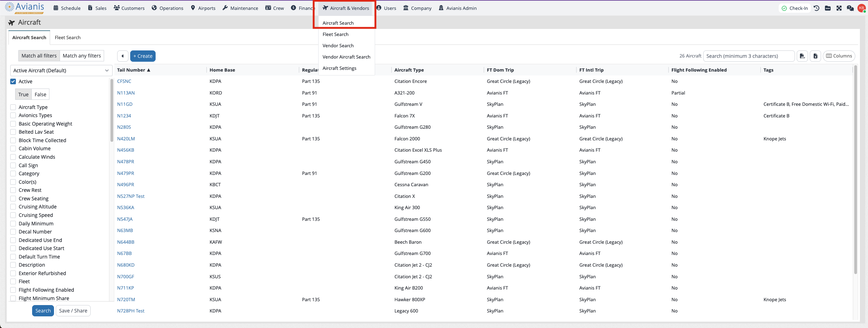Click the Tail Number sort arrow
Image resolution: width=868 pixels, height=328 pixels.
[x=149, y=70]
